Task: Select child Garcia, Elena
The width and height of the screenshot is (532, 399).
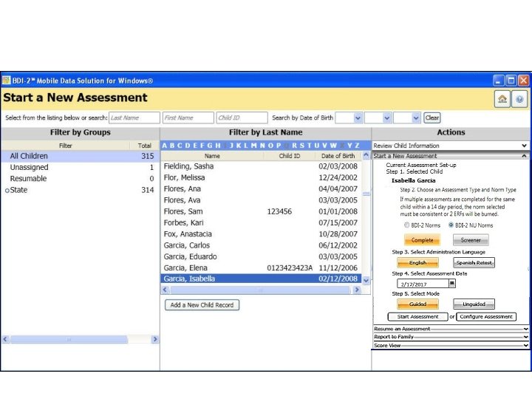Action: click(261, 267)
